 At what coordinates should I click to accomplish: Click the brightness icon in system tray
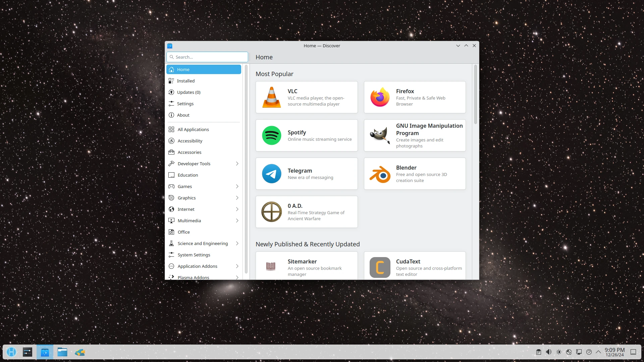pos(559,352)
